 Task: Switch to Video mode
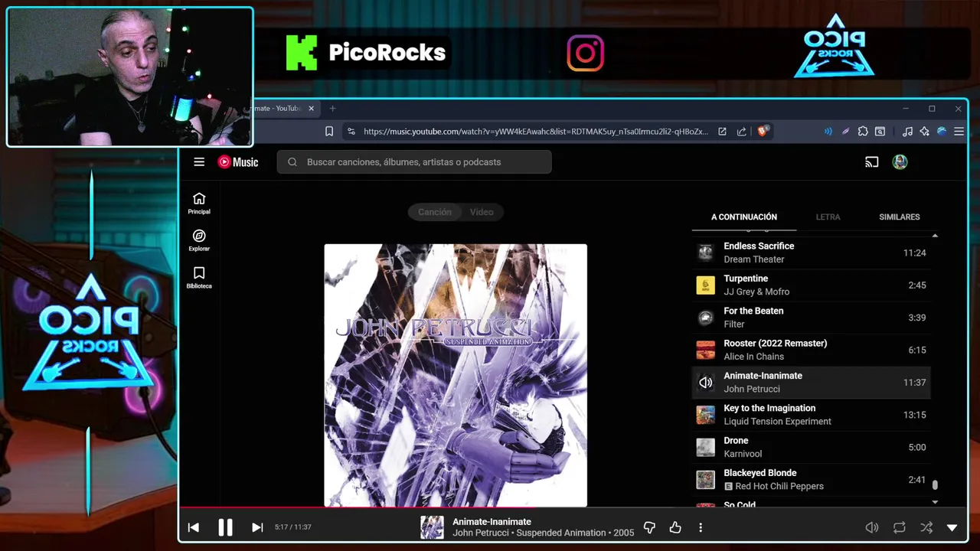[482, 212]
